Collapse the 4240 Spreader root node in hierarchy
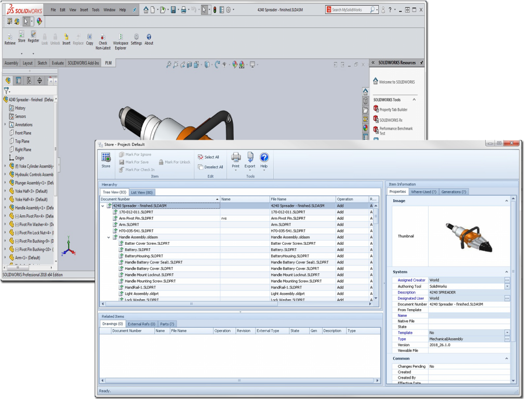The image size is (532, 399). pos(103,206)
